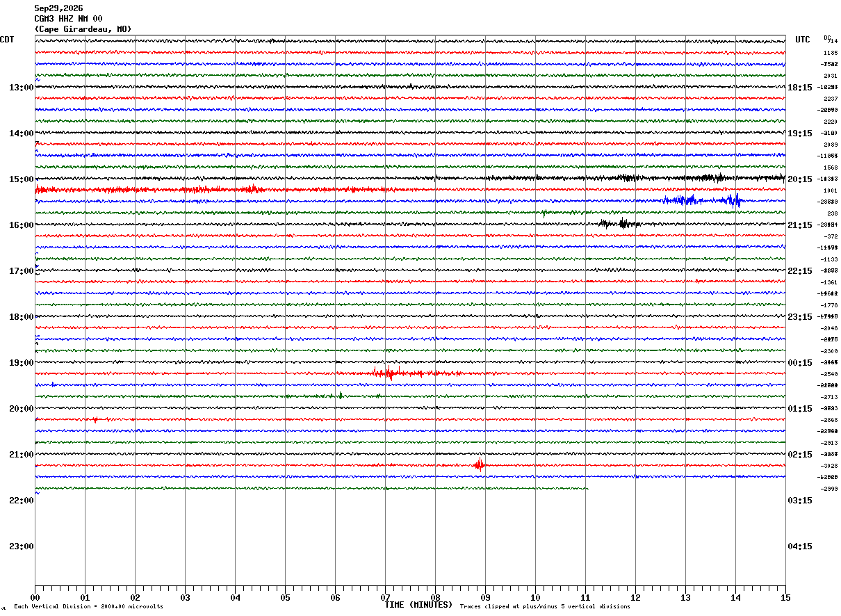Click the minute 05 tick label
841x616 pixels.
pos(285,598)
